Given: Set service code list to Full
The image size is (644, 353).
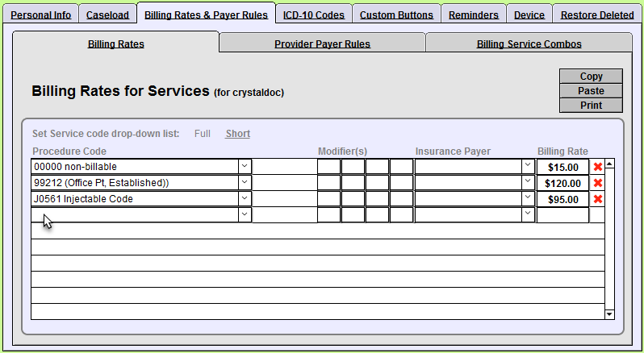Looking at the screenshot, I should 203,134.
